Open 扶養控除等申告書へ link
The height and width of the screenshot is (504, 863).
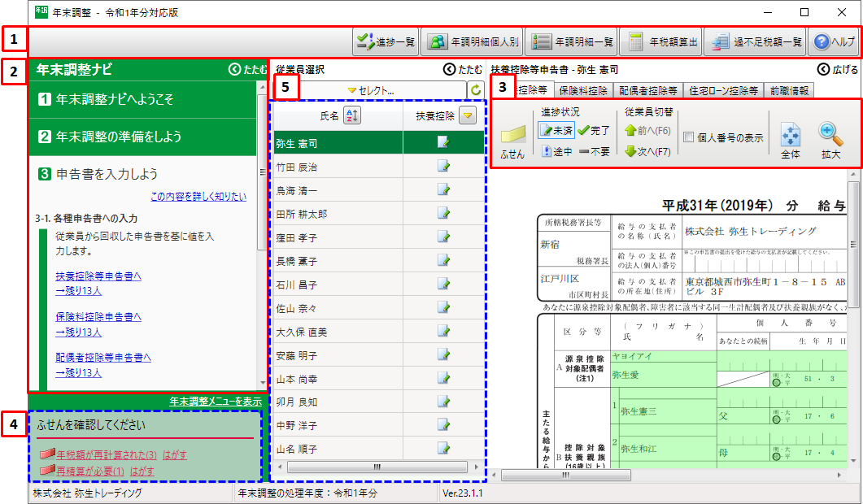tap(98, 276)
